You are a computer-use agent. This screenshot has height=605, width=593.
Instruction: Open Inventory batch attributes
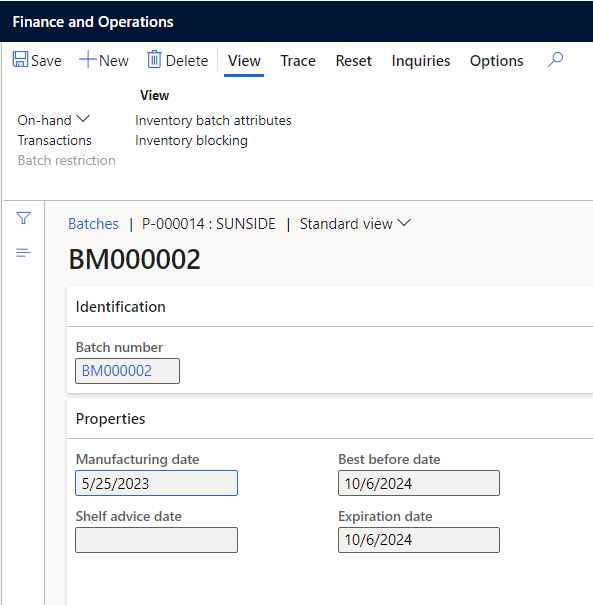(x=213, y=120)
